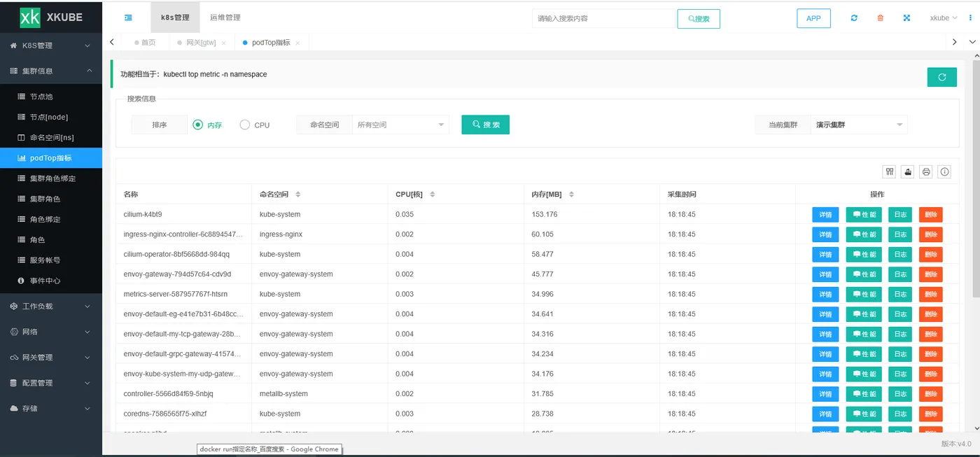Select the CPU sort radio button
Image resolution: width=980 pixels, height=457 pixels.
tap(244, 125)
